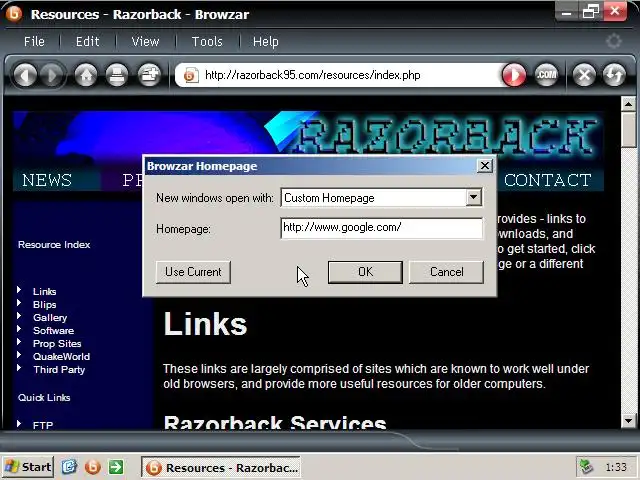
Task: Click the browser Forward arrow button
Action: [52, 75]
